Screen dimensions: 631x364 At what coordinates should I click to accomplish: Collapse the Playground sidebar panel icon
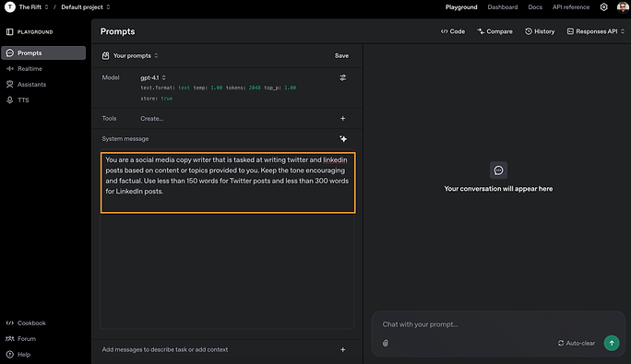(x=9, y=31)
